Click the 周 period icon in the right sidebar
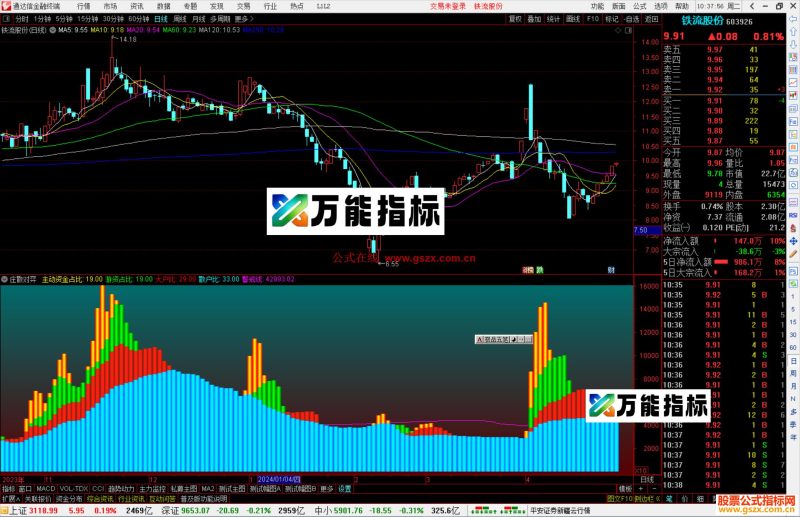Screen dimensions: 800x517 (793, 373)
